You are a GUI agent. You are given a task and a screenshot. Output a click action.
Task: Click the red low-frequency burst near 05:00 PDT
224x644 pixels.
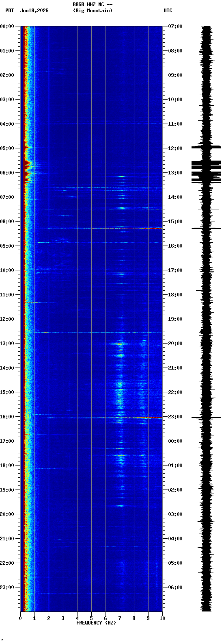(27, 147)
